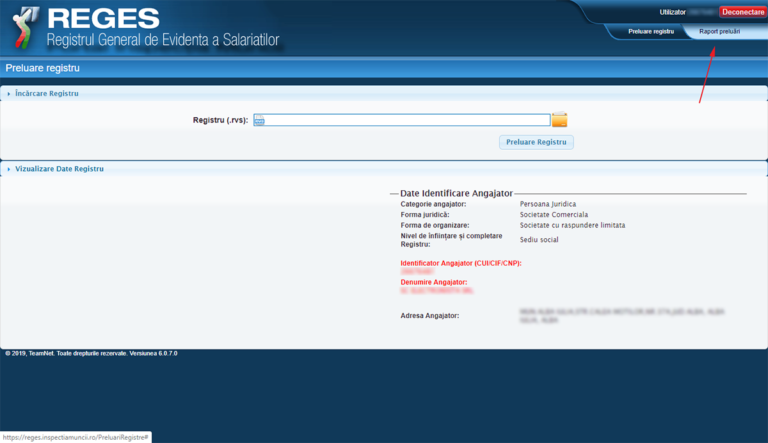This screenshot has width=768, height=443.
Task: Click the REGES logo emblem
Action: click(23, 27)
